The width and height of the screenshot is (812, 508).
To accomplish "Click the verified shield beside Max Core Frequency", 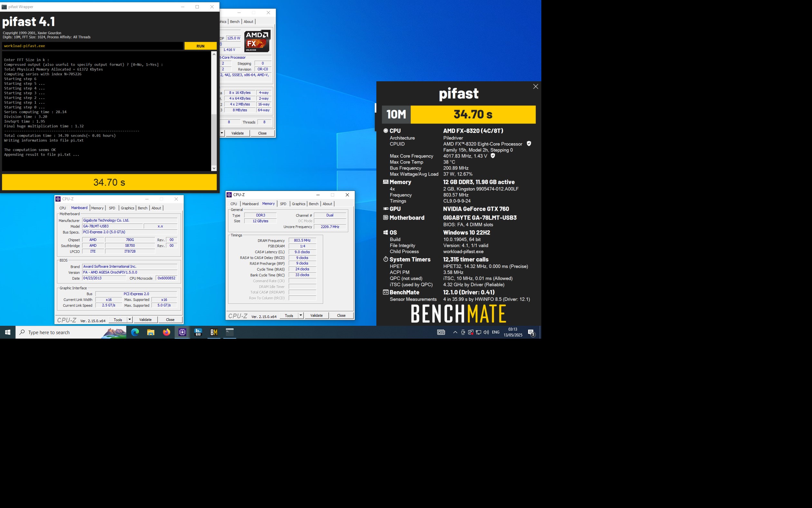I will [493, 156].
